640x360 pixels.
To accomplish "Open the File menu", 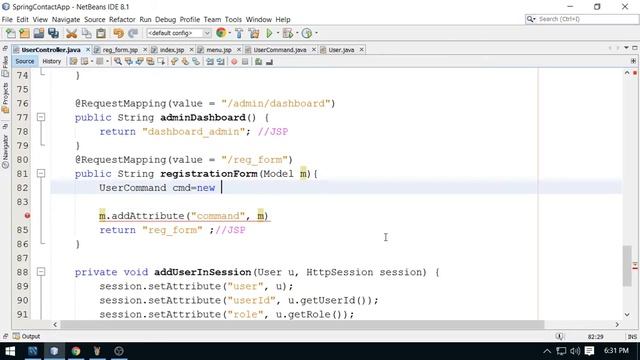I will click(x=7, y=20).
